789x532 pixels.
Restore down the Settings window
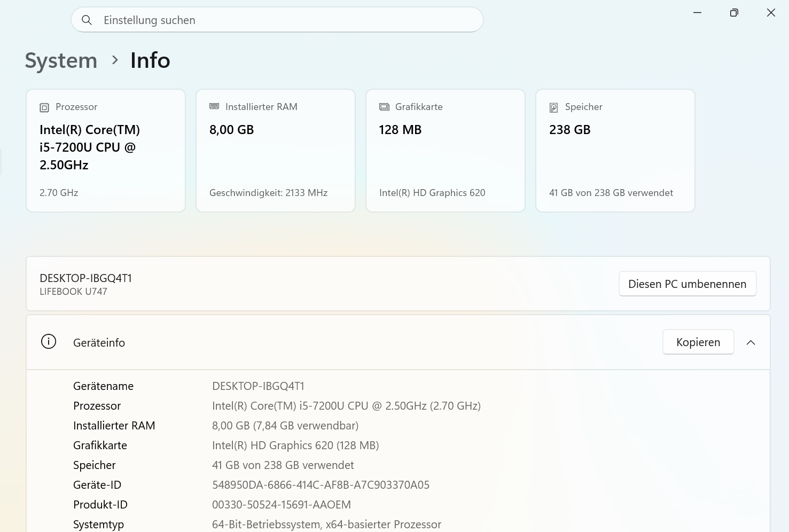(x=734, y=12)
